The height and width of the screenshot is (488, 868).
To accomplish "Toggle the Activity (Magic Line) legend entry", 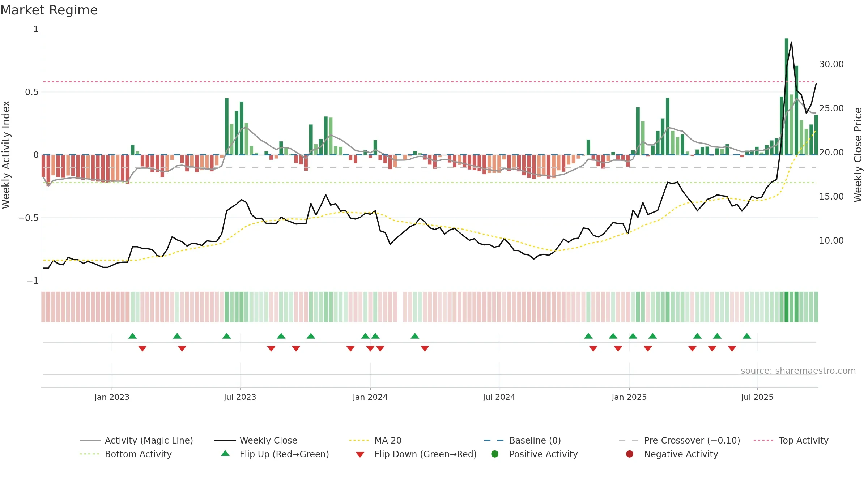I will tap(136, 440).
